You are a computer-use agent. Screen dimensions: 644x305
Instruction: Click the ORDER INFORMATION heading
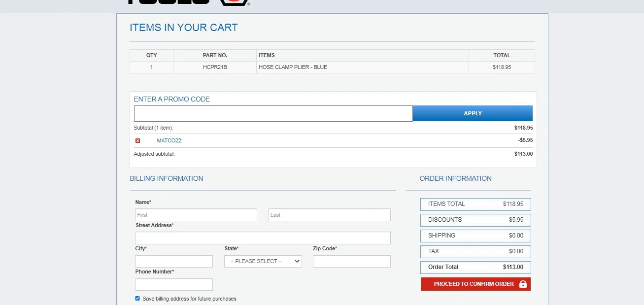click(456, 178)
